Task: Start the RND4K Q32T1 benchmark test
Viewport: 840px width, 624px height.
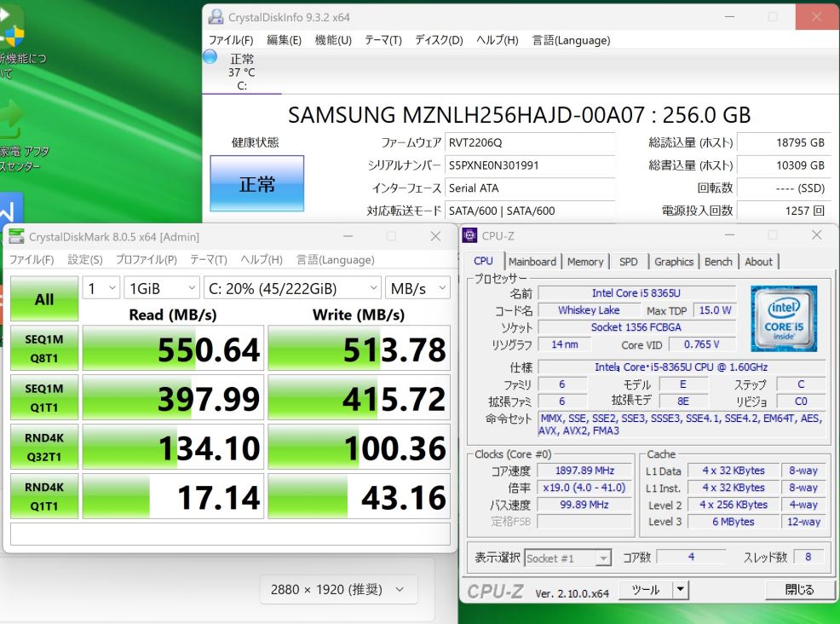Action: 44,447
